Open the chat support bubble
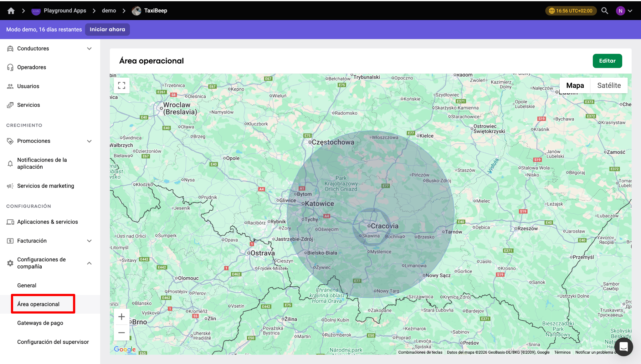The height and width of the screenshot is (364, 641). tap(623, 347)
